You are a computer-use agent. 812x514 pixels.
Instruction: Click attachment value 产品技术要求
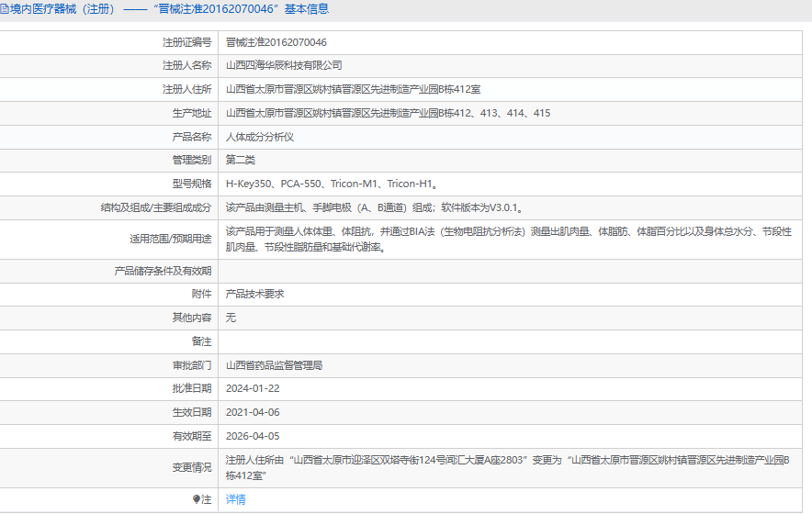point(255,294)
